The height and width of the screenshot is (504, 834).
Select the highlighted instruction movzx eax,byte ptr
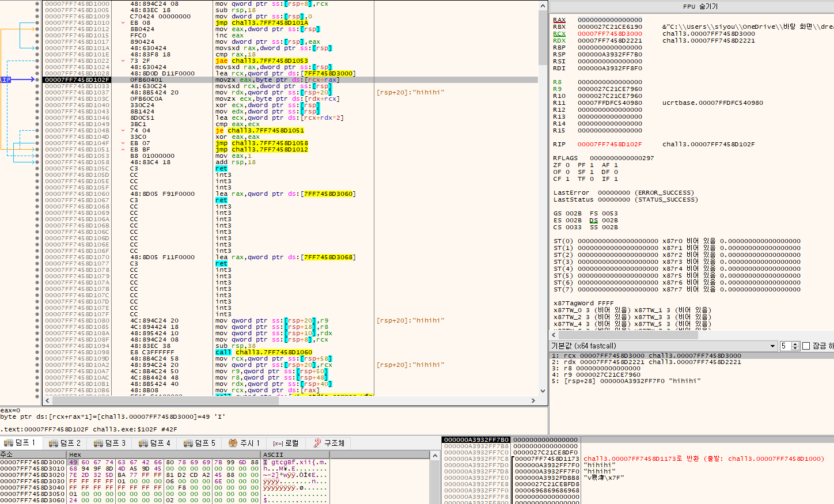click(x=277, y=79)
